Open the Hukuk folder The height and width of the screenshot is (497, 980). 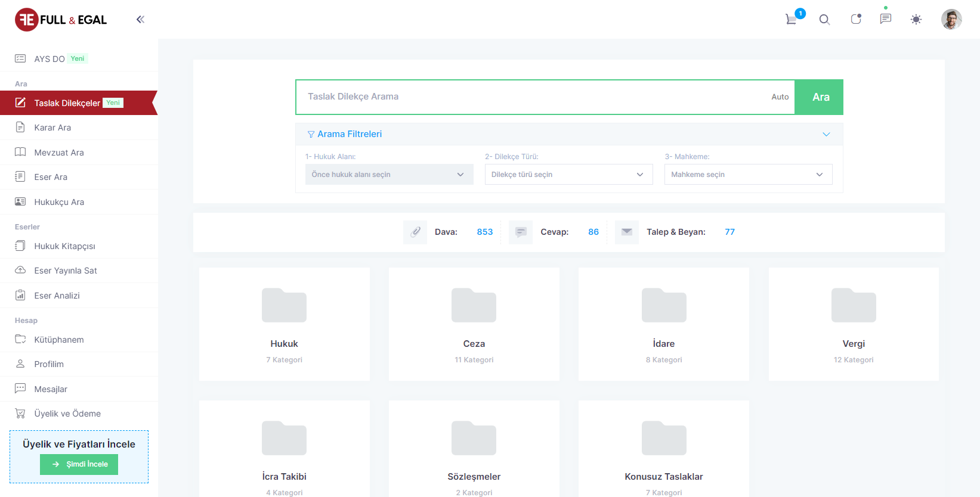[x=284, y=324]
